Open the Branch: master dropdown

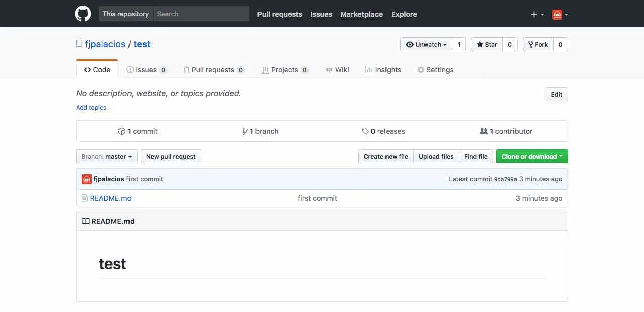(107, 156)
